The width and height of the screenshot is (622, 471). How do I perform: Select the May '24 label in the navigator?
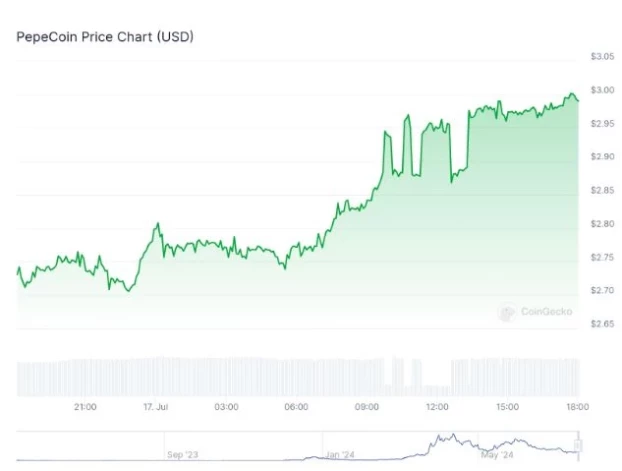499,454
